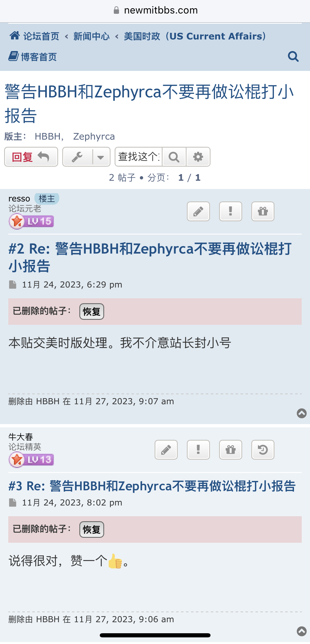Open advanced search gear icon

tap(198, 157)
